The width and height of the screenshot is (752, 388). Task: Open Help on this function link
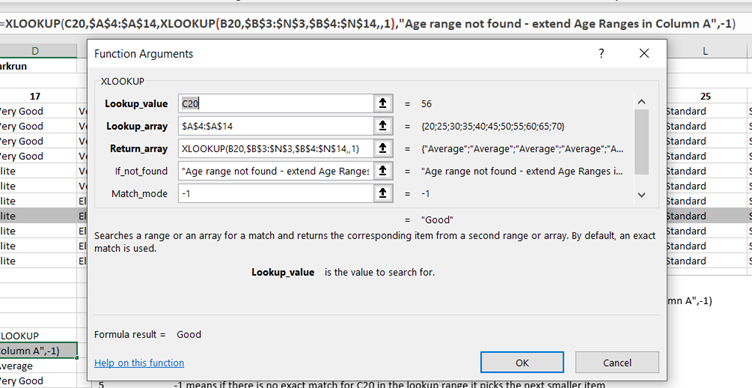coord(139,363)
